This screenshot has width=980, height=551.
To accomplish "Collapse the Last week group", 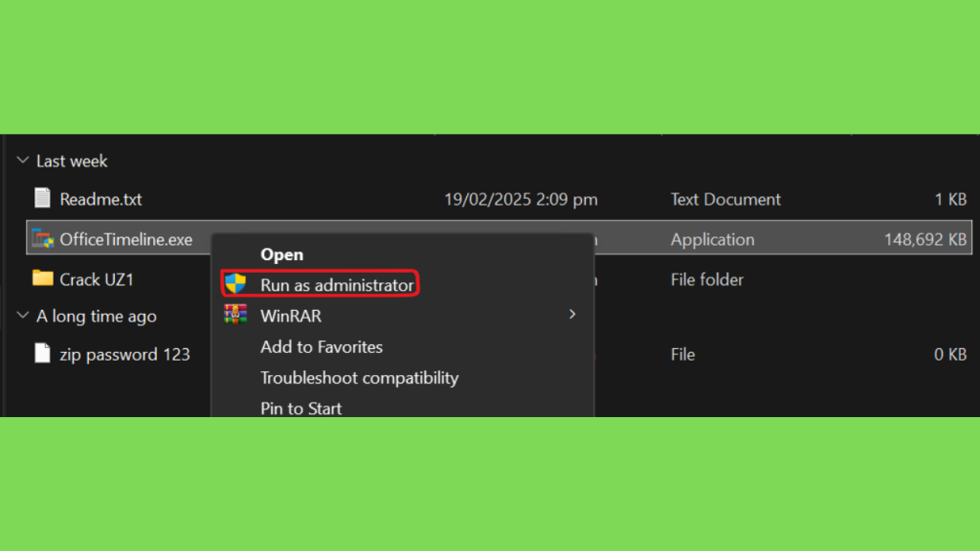I will pyautogui.click(x=23, y=160).
